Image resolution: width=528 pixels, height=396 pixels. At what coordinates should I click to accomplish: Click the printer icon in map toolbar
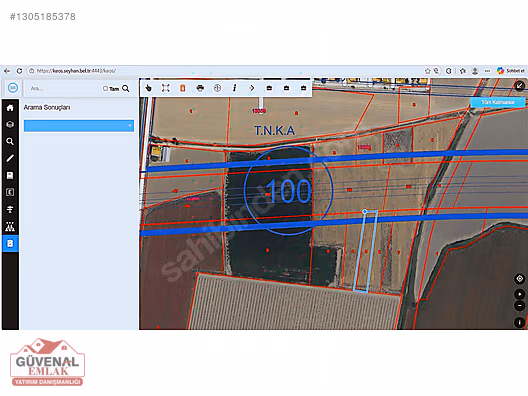coord(200,88)
